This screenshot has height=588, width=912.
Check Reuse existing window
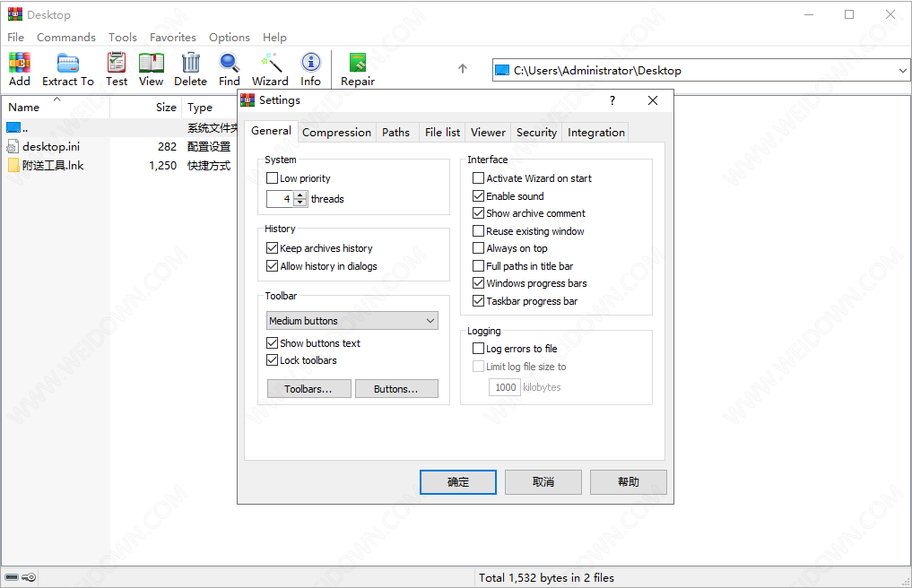(478, 231)
